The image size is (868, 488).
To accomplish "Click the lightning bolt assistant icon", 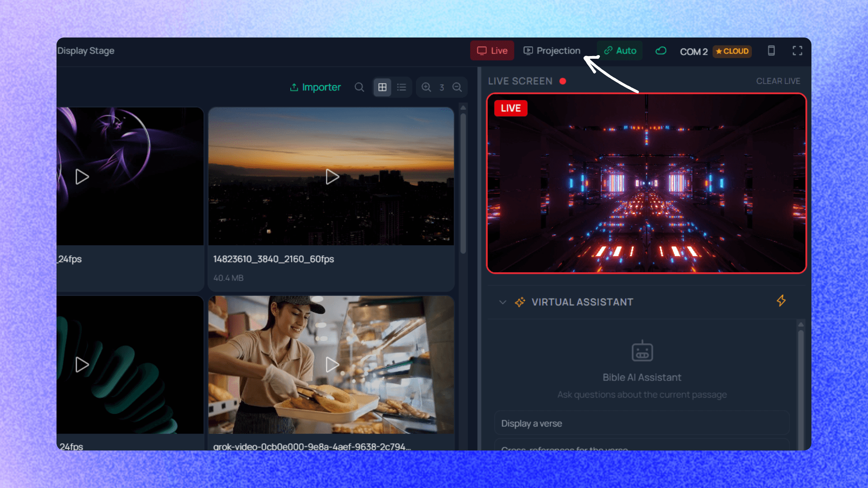I will tap(781, 301).
